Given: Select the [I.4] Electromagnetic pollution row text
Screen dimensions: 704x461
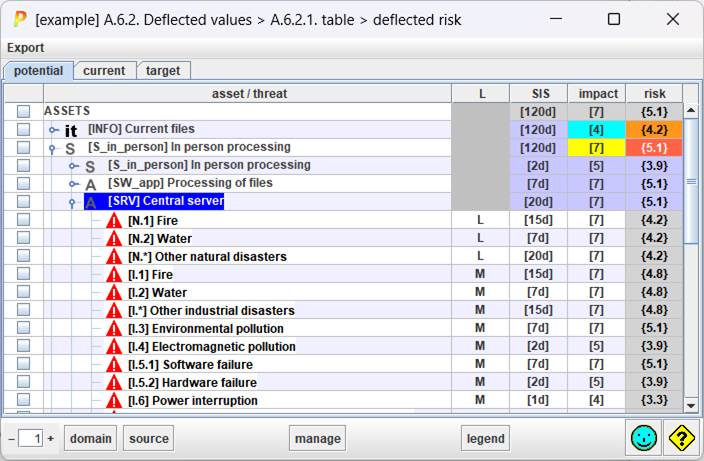Looking at the screenshot, I should [x=211, y=347].
